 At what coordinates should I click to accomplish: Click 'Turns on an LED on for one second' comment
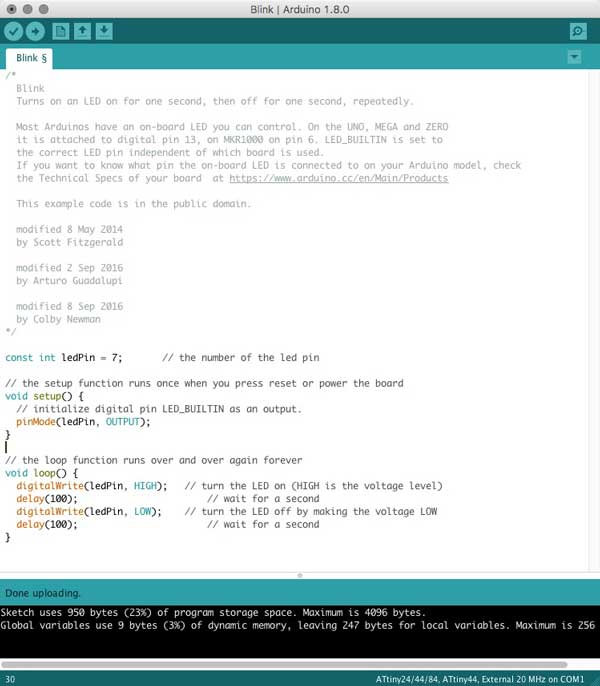click(x=215, y=102)
